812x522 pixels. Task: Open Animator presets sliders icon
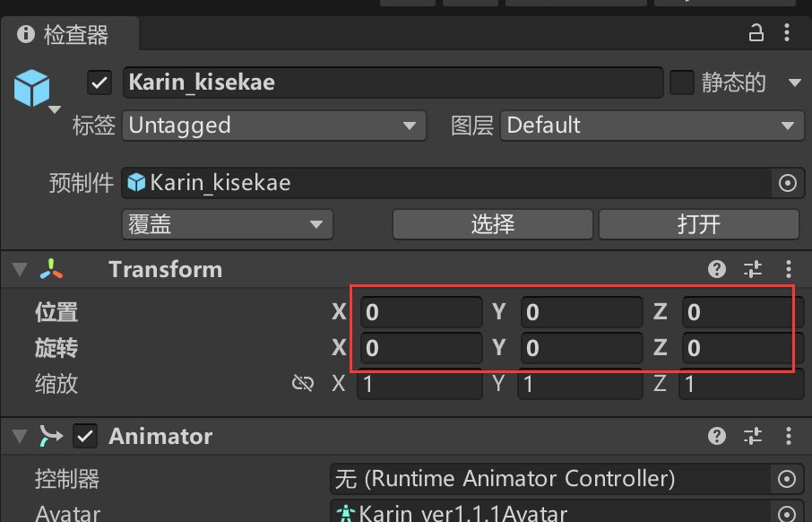point(753,437)
